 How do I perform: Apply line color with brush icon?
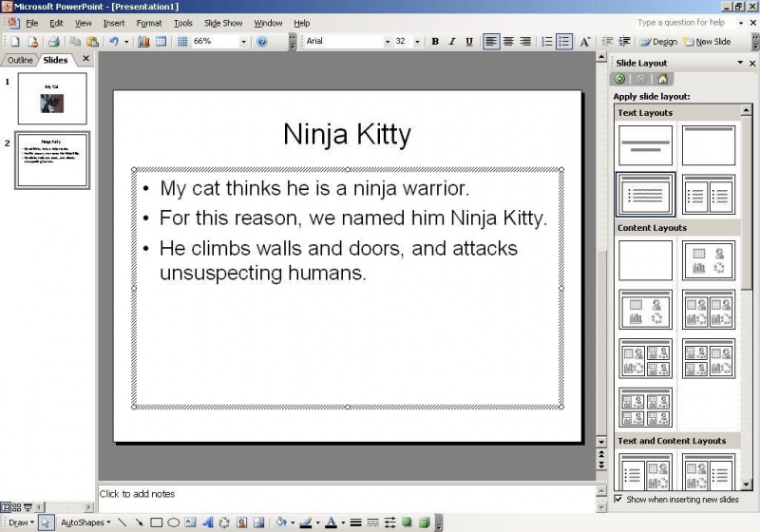(306, 522)
